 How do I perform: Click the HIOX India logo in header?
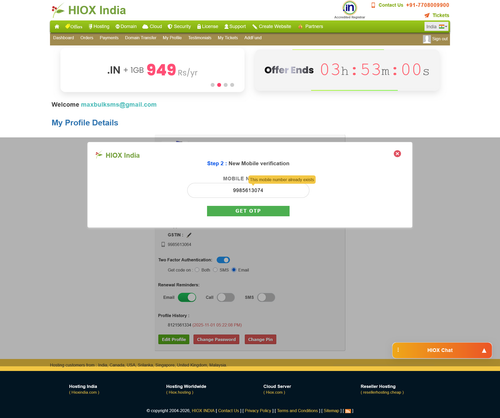click(x=89, y=10)
